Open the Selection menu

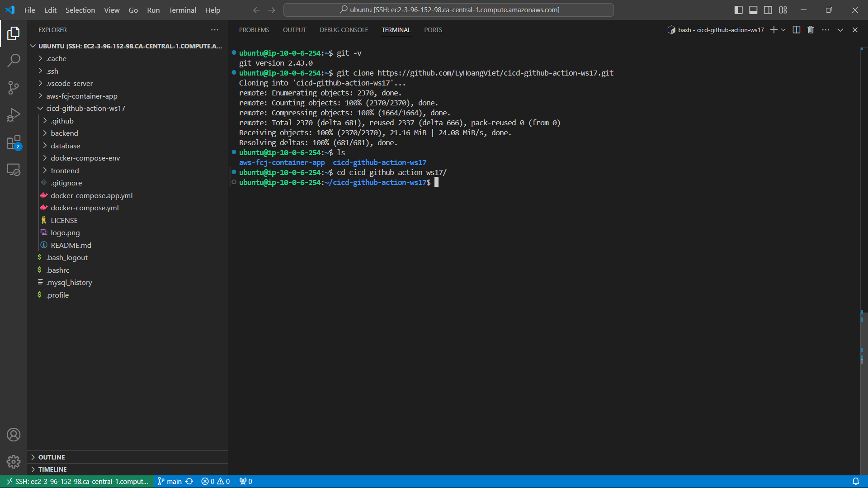pyautogui.click(x=80, y=10)
